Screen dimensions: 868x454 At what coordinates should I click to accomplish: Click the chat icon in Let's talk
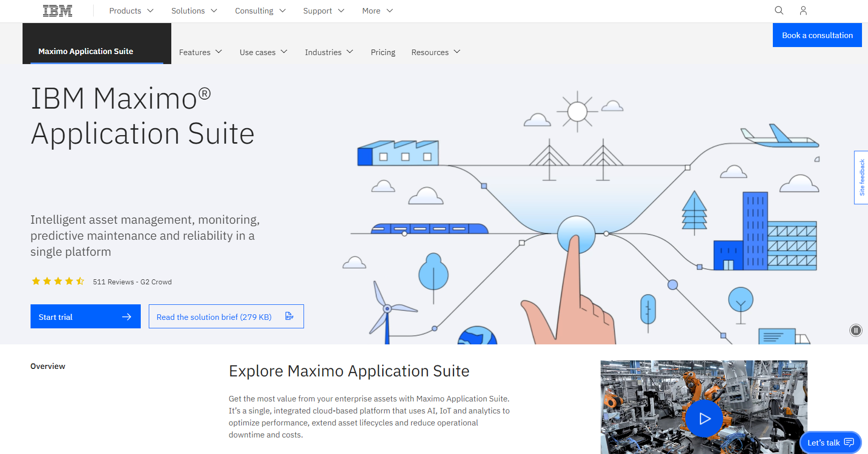point(849,442)
